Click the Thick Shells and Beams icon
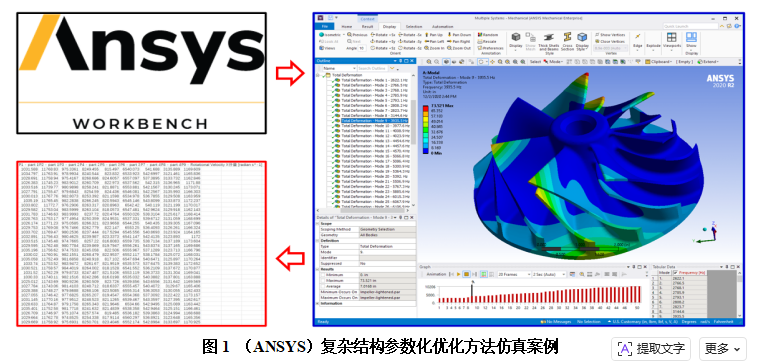Viewport: 759px width, 363px height. coord(549,38)
